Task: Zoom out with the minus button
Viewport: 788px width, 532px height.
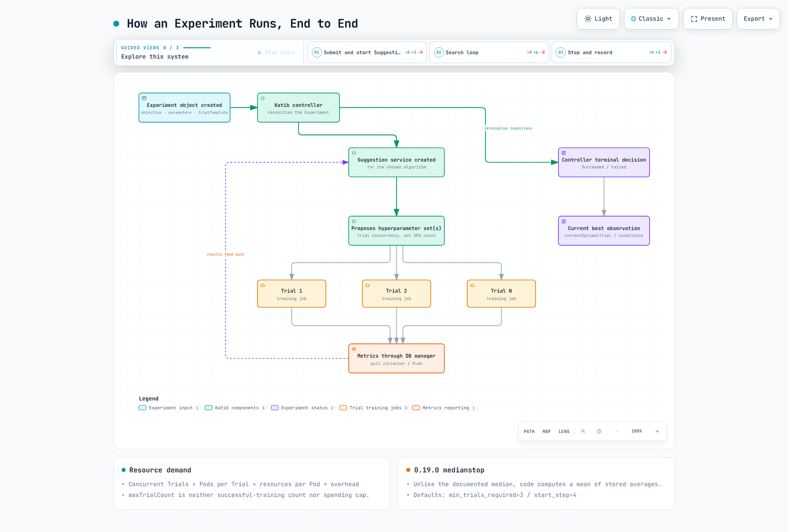Action: pos(617,432)
